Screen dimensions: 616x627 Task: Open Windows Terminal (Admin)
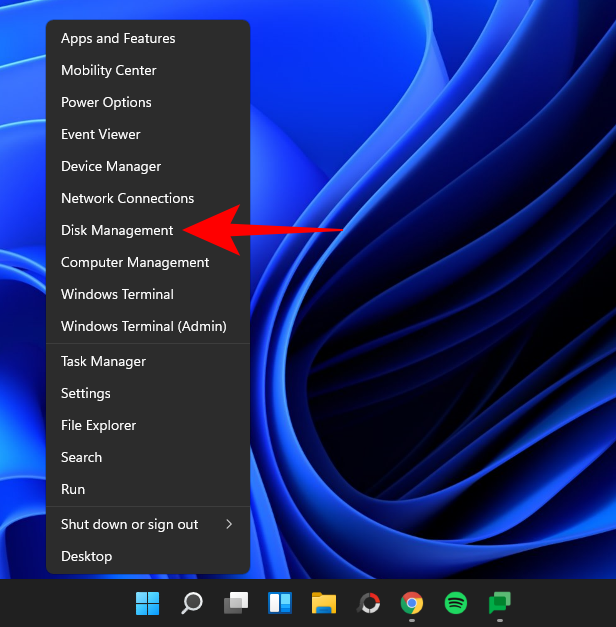pos(143,326)
